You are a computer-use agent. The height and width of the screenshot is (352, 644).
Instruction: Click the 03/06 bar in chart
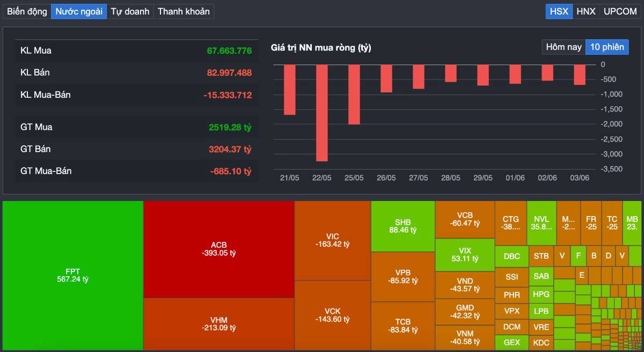(580, 75)
